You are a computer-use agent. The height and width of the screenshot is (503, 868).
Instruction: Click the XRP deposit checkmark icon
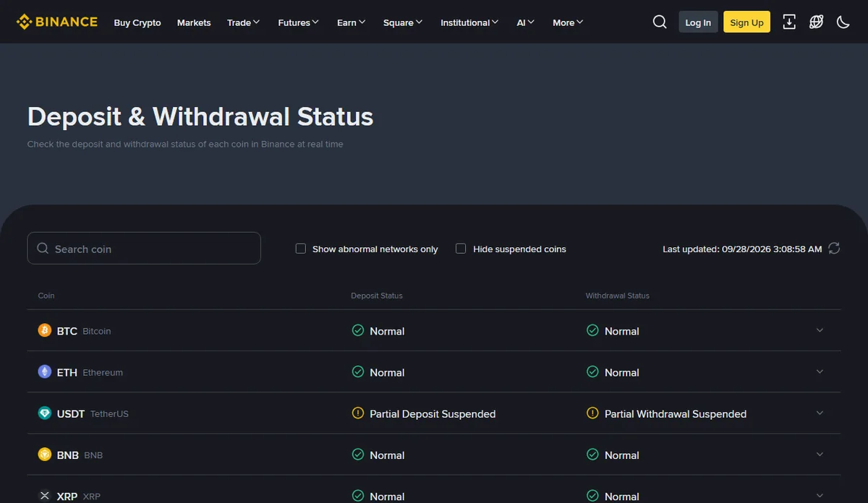pyautogui.click(x=357, y=496)
